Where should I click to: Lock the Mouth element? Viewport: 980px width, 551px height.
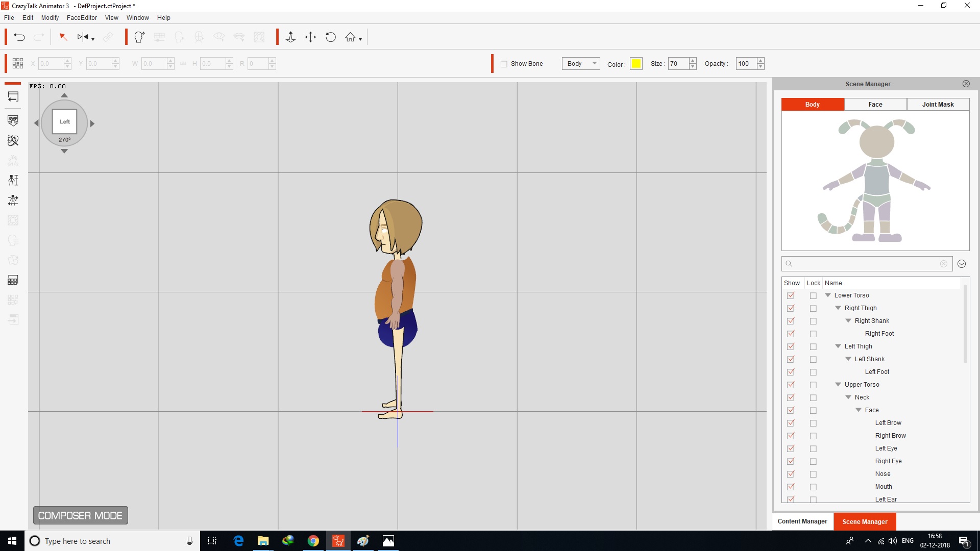pos(813,487)
